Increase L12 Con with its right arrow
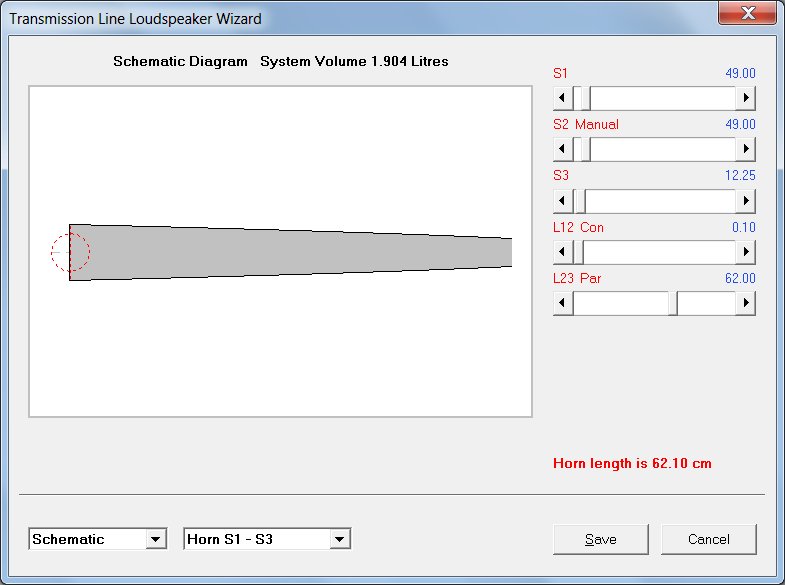Image resolution: width=785 pixels, height=585 pixels. click(745, 252)
